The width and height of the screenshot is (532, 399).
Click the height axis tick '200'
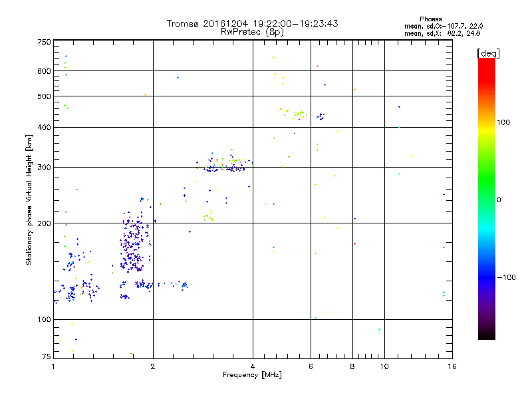pyautogui.click(x=44, y=223)
